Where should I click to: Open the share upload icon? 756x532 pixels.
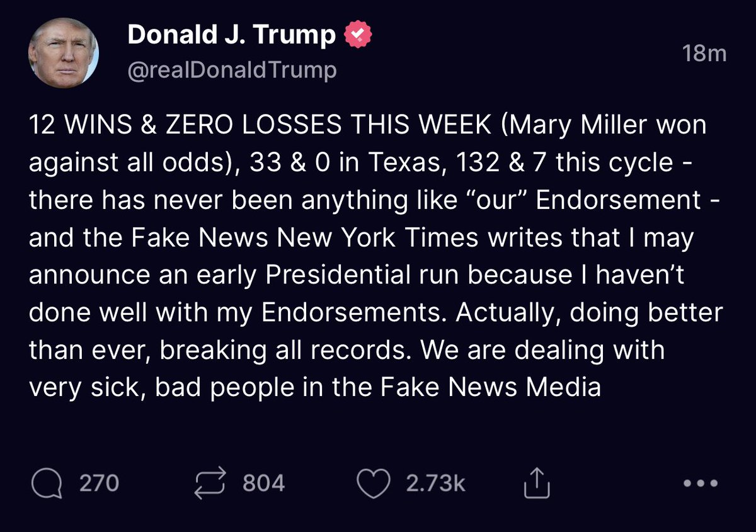537,484
